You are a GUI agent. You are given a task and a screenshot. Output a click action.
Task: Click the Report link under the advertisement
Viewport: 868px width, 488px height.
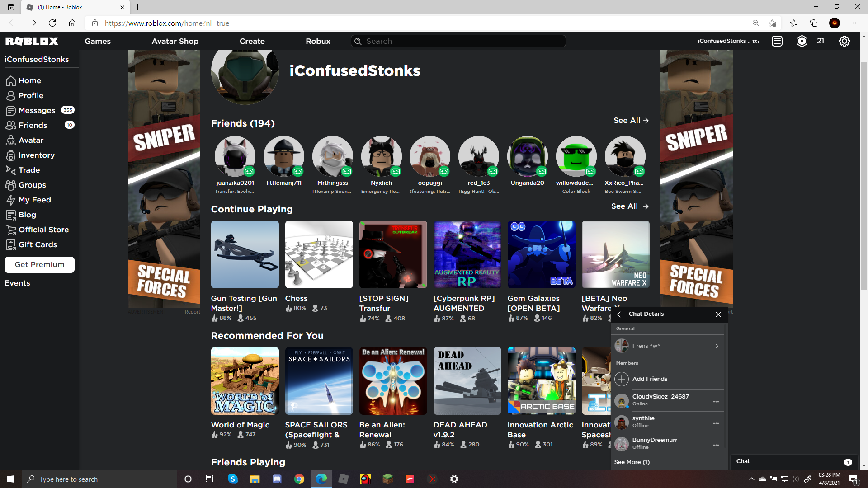[192, 312]
